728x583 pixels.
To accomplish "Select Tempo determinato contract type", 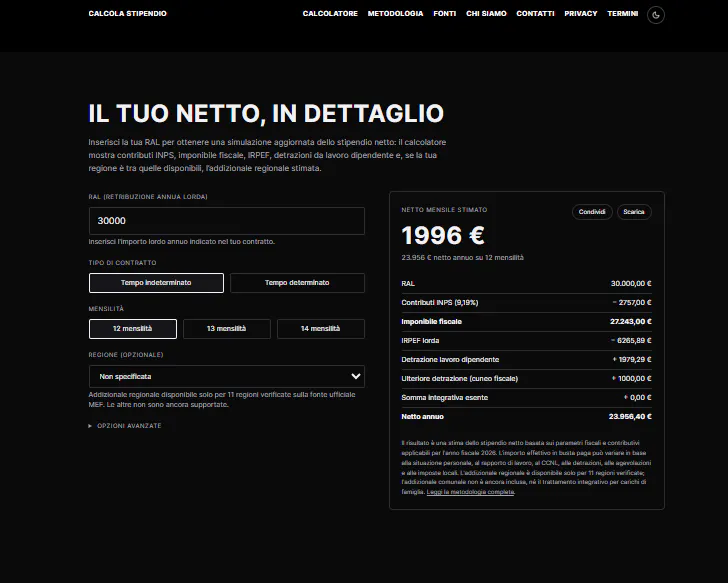I will (x=297, y=283).
